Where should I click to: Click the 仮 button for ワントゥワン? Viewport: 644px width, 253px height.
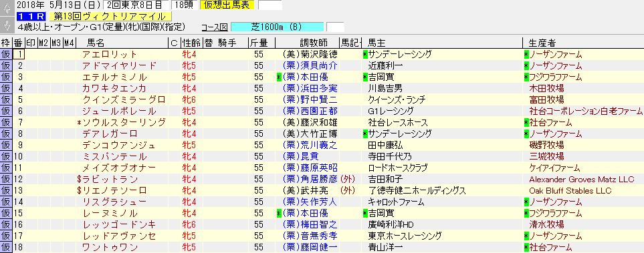point(6,247)
